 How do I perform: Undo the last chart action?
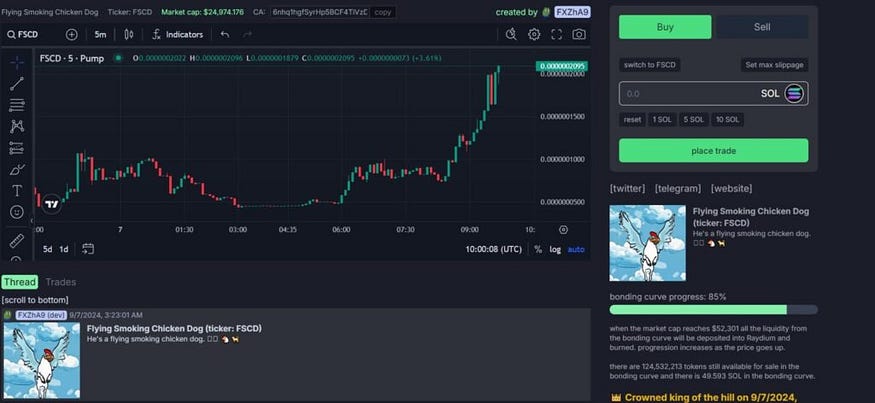[x=225, y=35]
